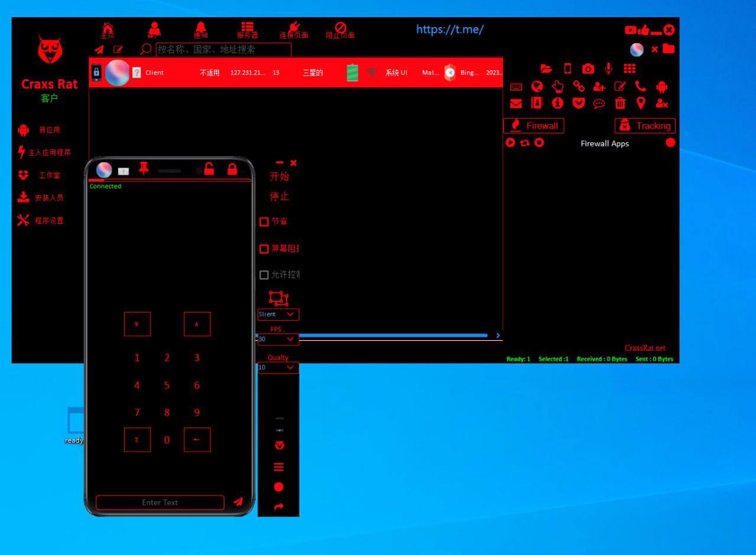Click the phone device icon in tools panel
The image size is (756, 555).
tap(568, 68)
